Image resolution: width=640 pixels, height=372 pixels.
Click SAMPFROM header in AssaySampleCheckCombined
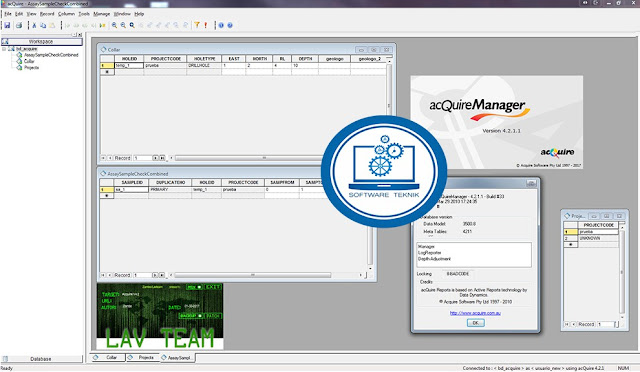click(282, 183)
